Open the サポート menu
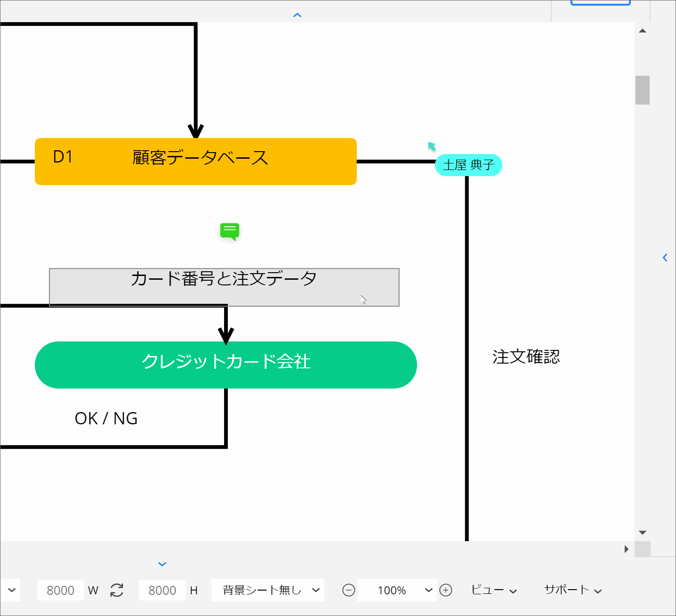 pyautogui.click(x=572, y=590)
